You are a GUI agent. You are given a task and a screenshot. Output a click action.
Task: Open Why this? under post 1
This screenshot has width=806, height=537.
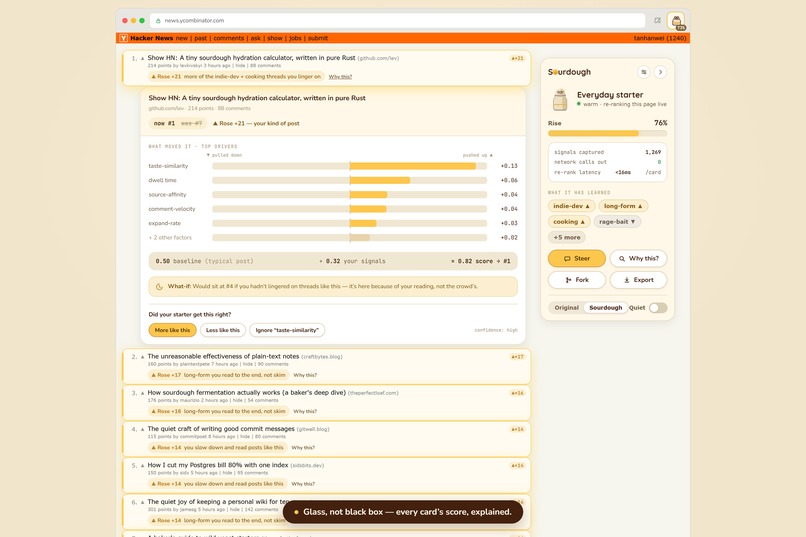tap(340, 77)
